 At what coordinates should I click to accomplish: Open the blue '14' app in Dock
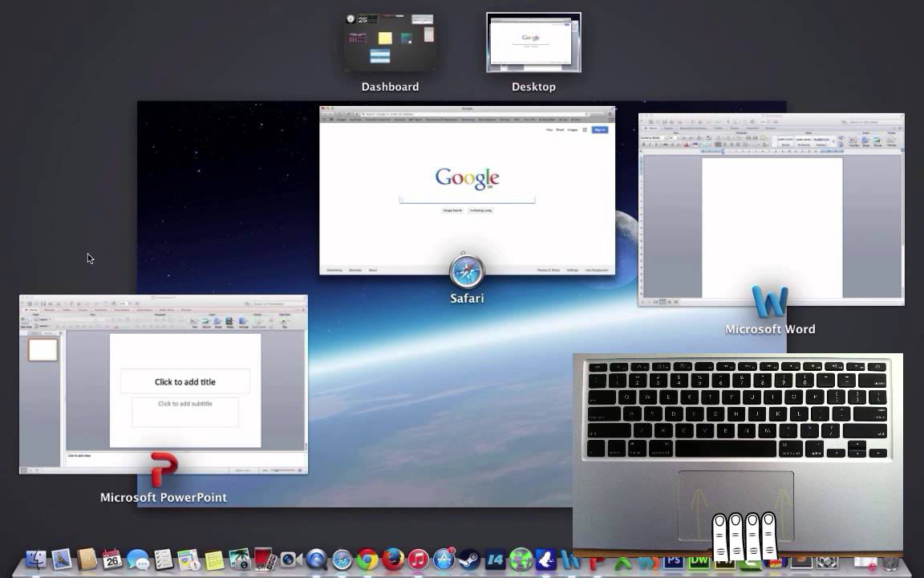495,560
